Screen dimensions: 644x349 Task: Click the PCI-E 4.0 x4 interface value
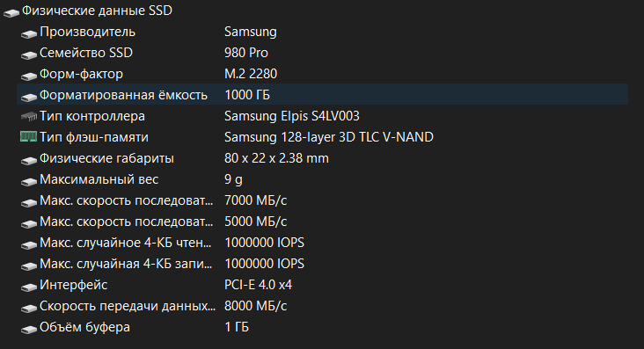point(258,285)
